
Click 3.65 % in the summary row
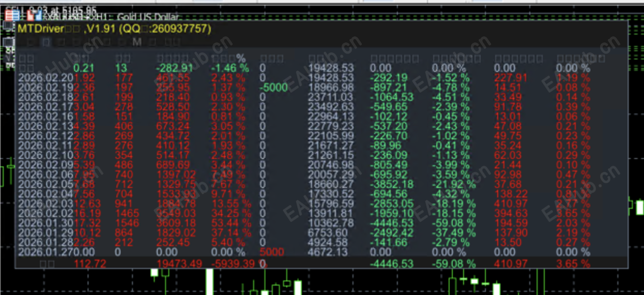click(x=573, y=264)
